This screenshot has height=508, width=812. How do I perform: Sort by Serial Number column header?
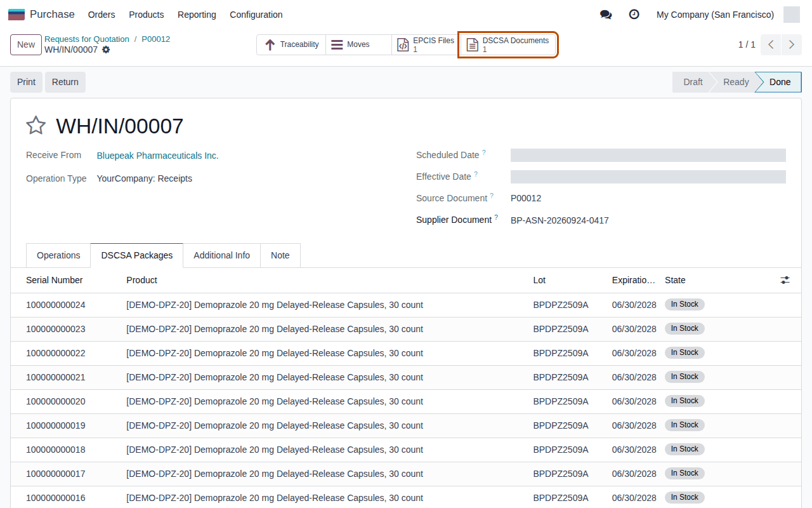[x=55, y=280]
